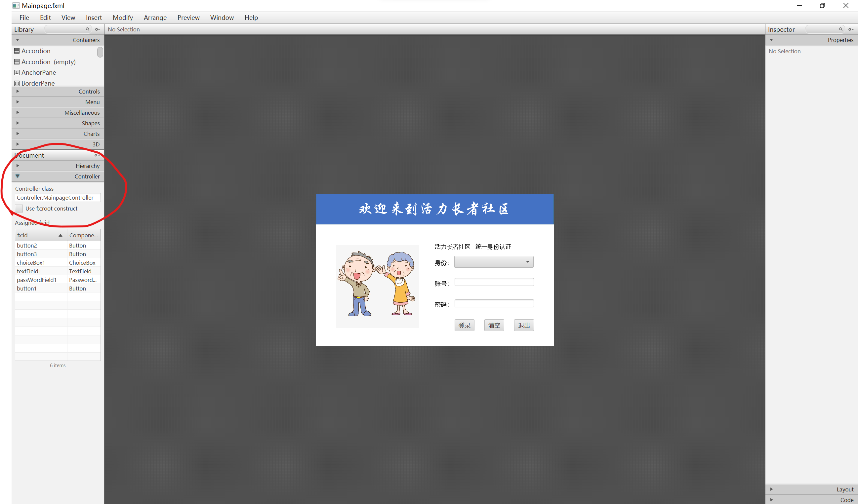Click the Controller class text field
Screen dimensions: 858x504
58,198
